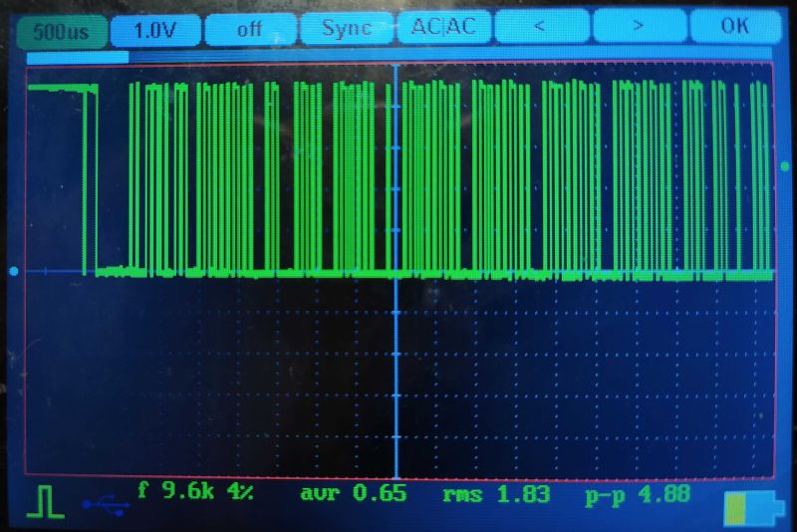The image size is (797, 532).
Task: Select the green trigger level marker on right edge
Action: 785,165
